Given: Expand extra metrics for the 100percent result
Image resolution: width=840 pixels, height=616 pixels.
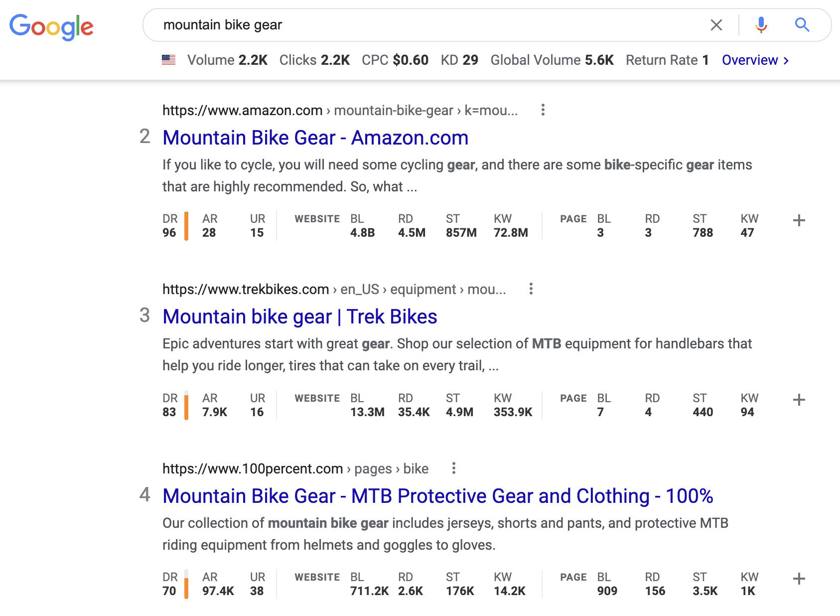Looking at the screenshot, I should pos(799,579).
